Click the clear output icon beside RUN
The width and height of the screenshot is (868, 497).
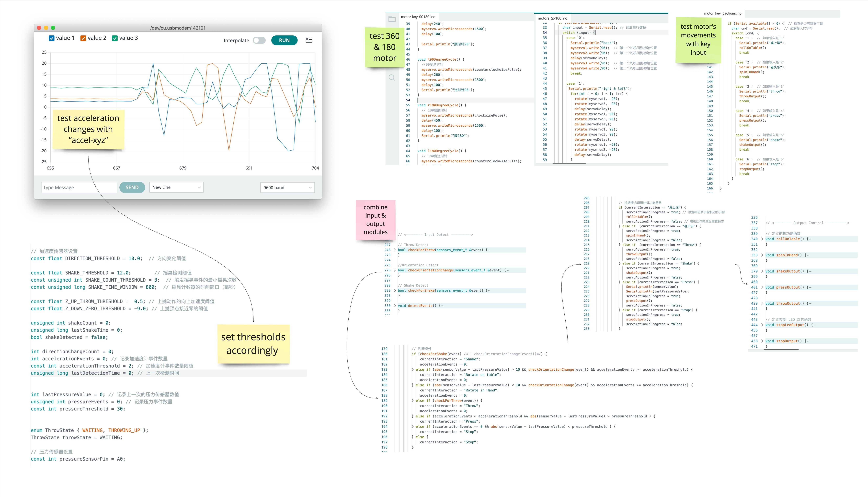point(309,40)
